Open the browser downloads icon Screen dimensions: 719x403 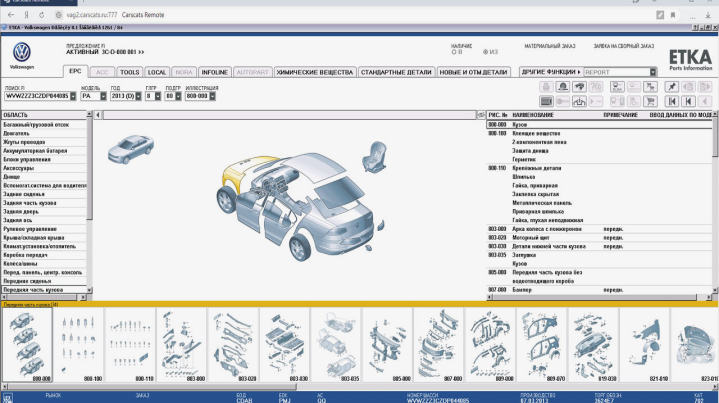coord(708,15)
